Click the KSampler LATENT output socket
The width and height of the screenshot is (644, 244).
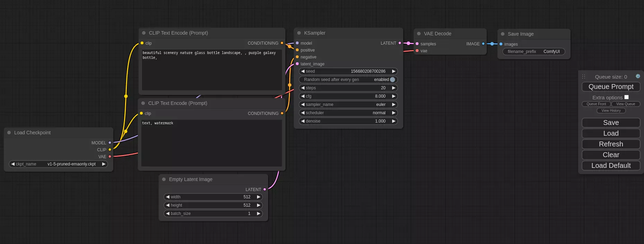[x=400, y=43]
